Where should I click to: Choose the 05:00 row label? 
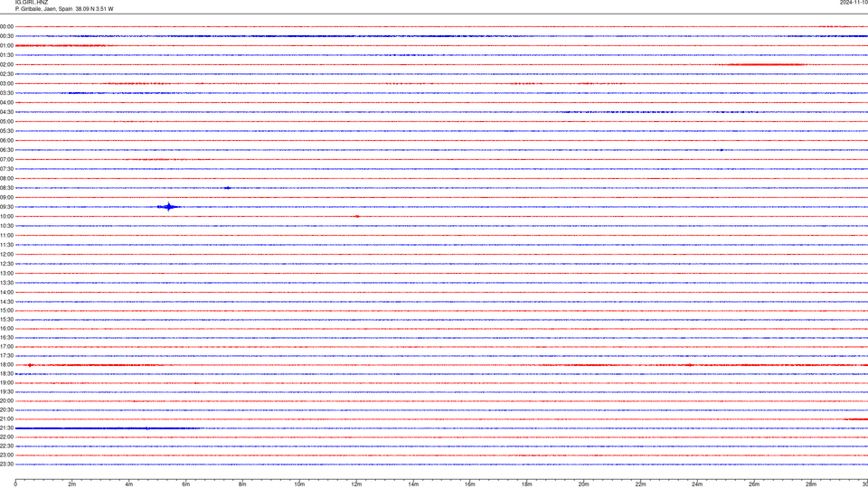[x=6, y=122]
